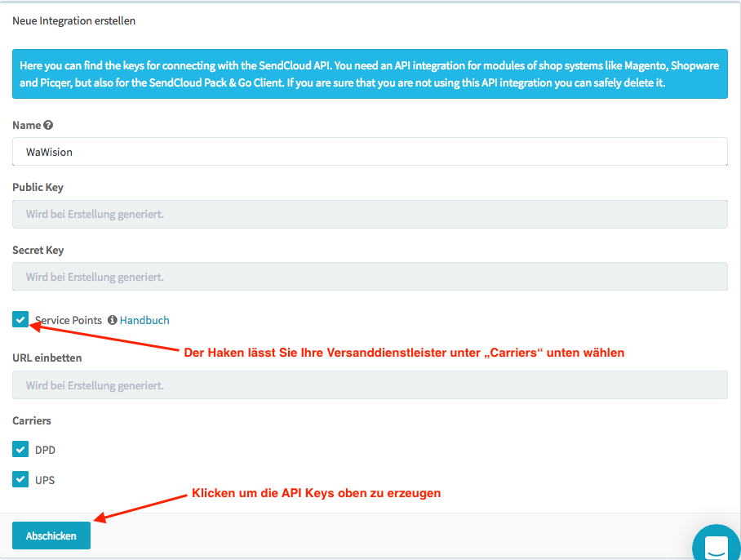This screenshot has width=741, height=560.
Task: Click the URL einbetten field
Action: [370, 385]
